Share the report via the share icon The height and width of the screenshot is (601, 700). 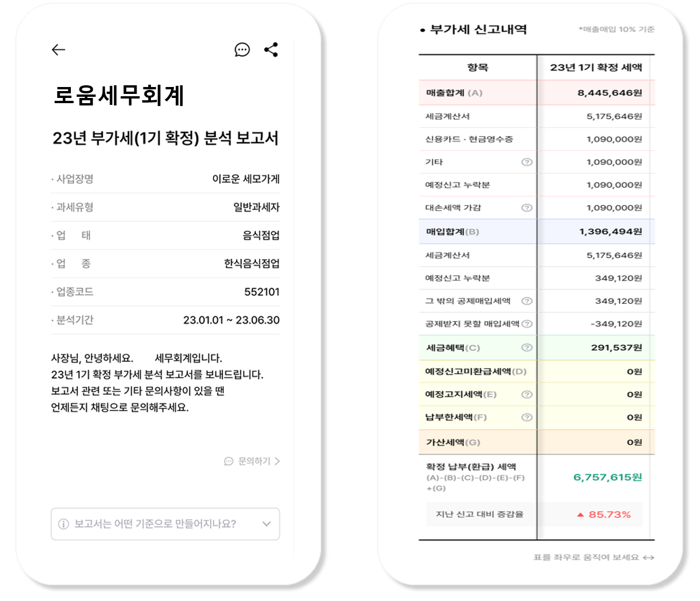pos(271,50)
